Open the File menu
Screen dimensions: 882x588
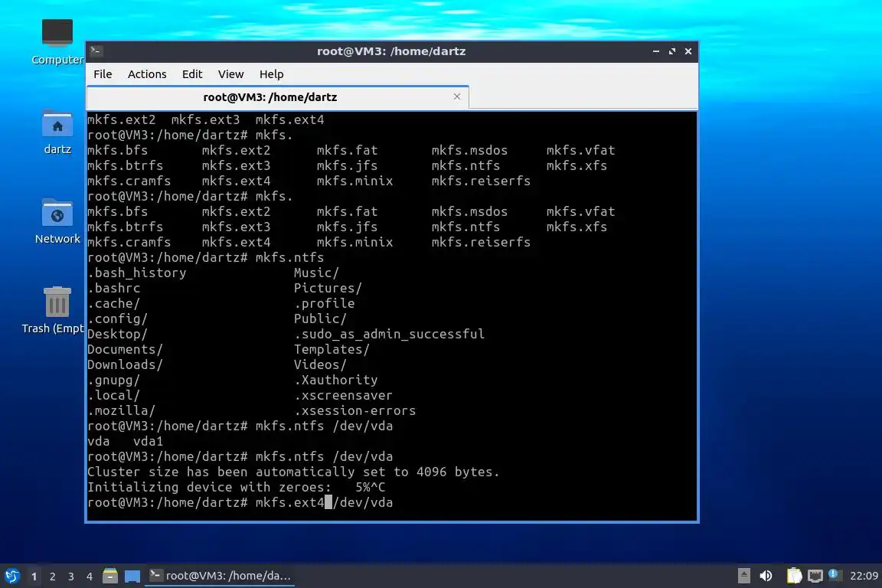(x=103, y=74)
